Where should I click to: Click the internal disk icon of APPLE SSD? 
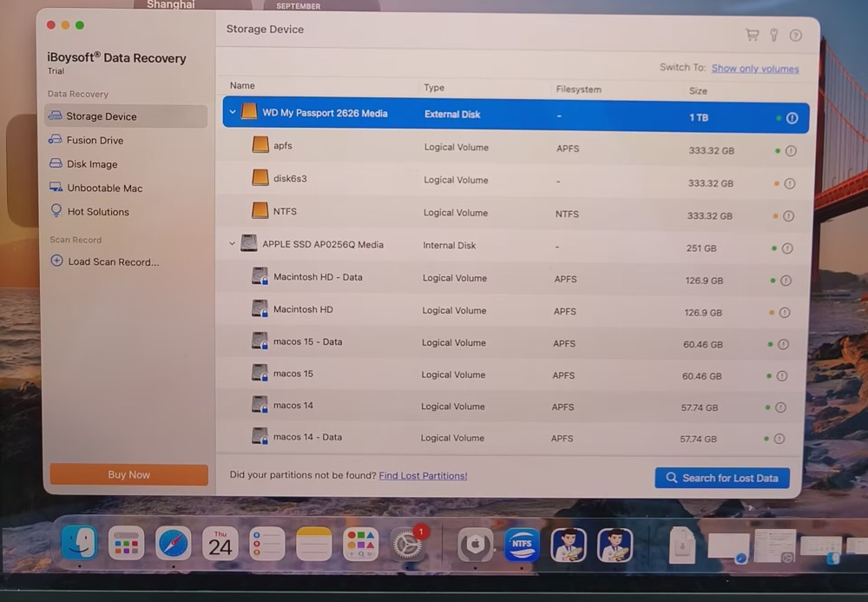[248, 242]
